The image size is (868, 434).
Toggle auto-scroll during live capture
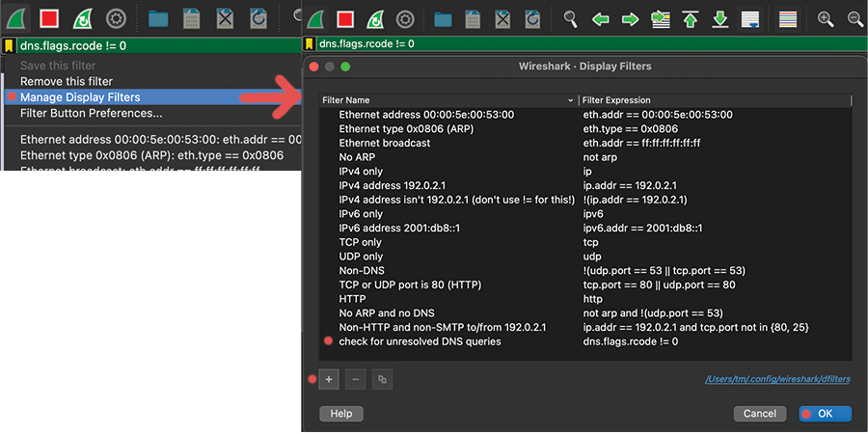(749, 18)
